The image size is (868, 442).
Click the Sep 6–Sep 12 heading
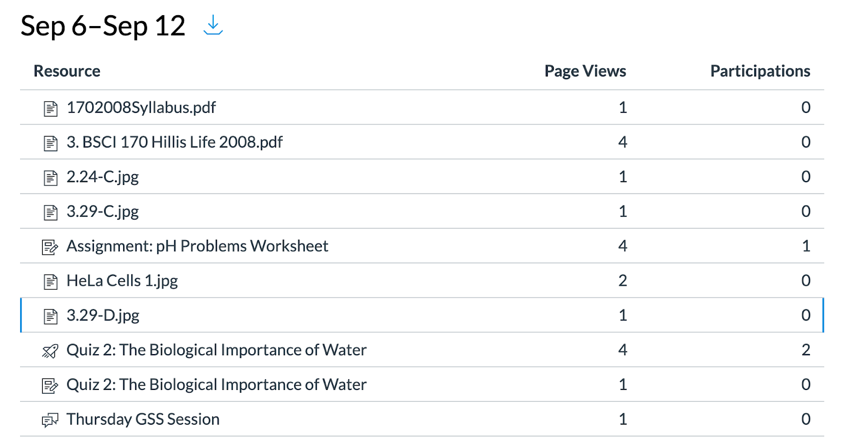[x=103, y=26]
